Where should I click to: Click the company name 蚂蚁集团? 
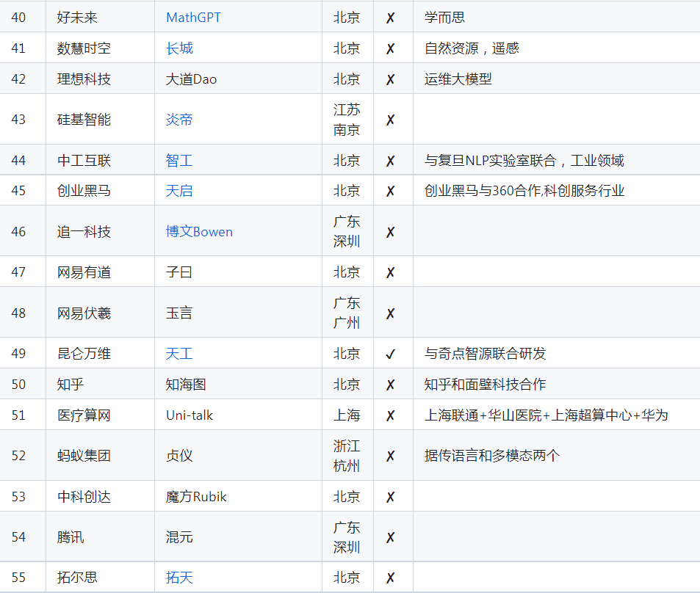pos(84,456)
